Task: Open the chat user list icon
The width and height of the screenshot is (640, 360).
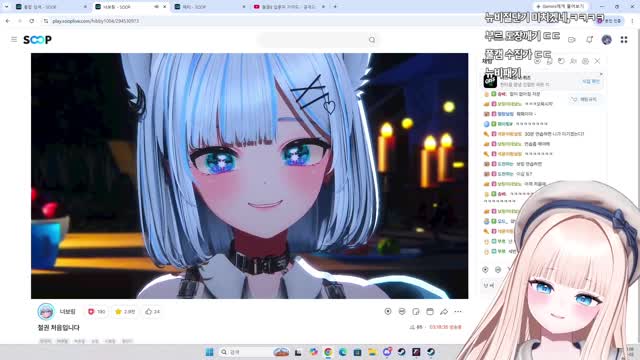Action: (x=573, y=61)
